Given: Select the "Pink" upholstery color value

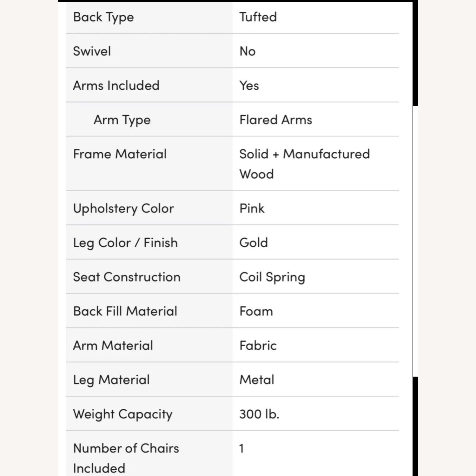Looking at the screenshot, I should [x=252, y=208].
